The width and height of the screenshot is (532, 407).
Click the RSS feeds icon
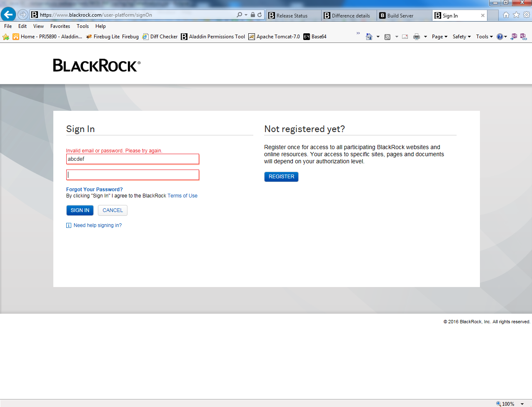coord(387,37)
